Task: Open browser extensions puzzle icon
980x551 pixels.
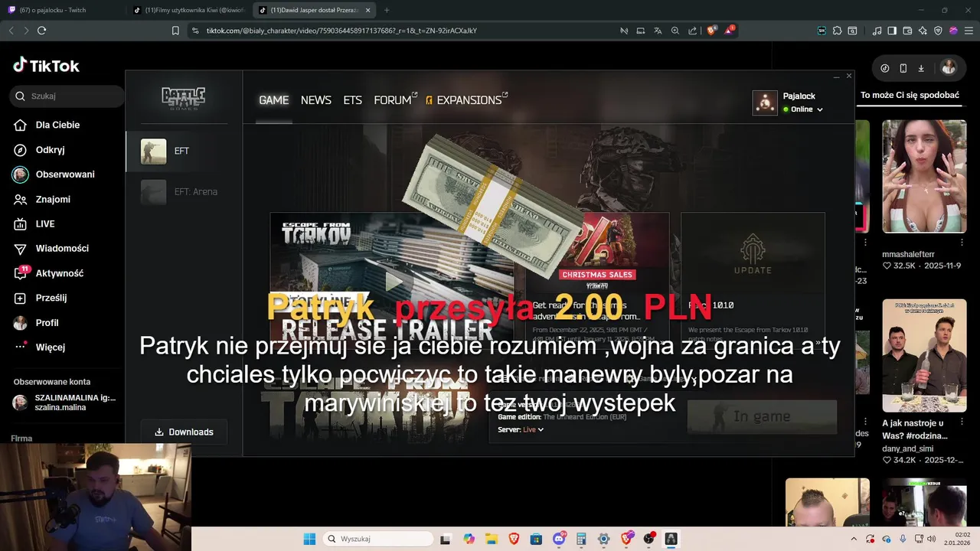Action: tap(838, 31)
